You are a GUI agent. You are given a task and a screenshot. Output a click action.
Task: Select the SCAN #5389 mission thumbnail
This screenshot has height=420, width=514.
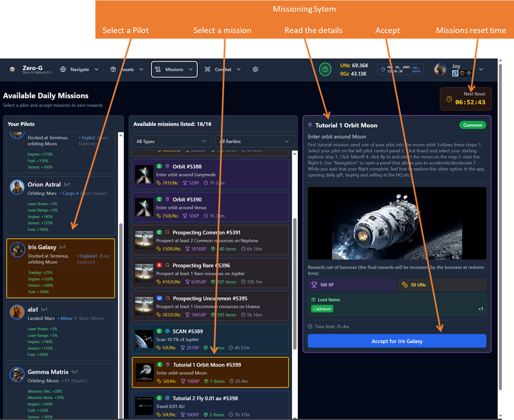pos(144,339)
